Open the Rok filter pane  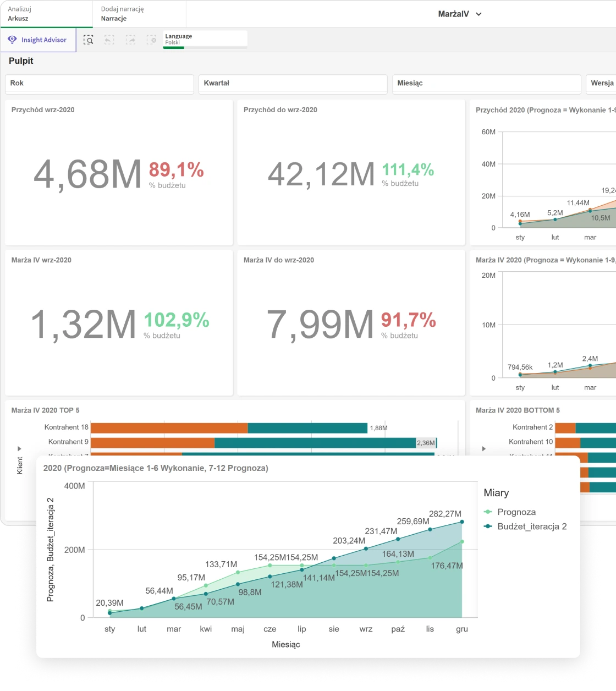point(100,84)
